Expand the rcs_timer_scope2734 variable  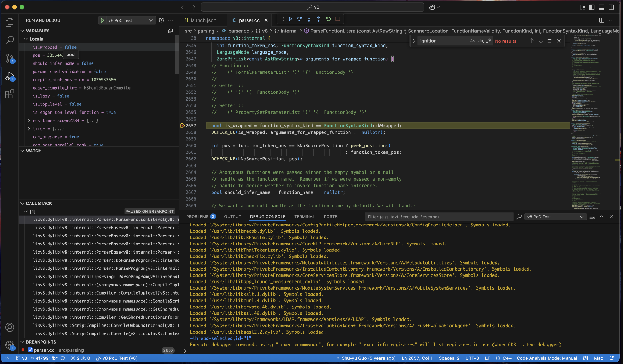pyautogui.click(x=29, y=121)
